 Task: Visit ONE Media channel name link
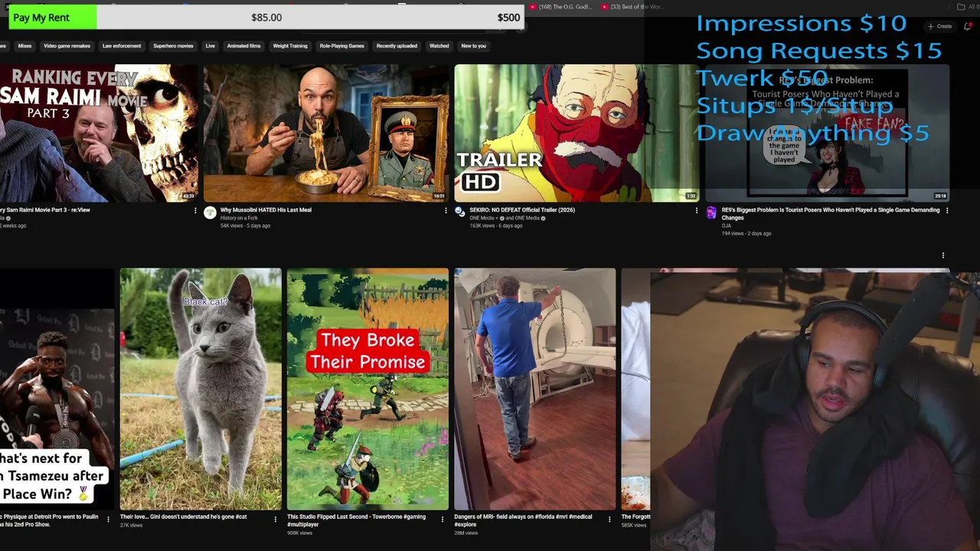coord(482,218)
